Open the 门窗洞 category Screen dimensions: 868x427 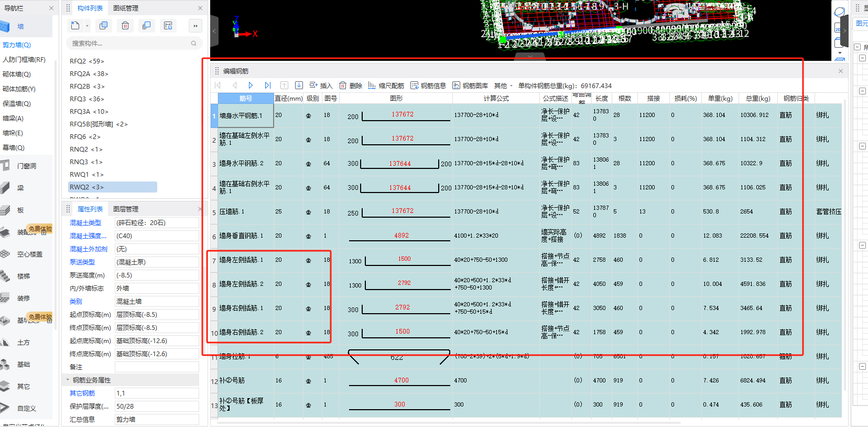click(x=26, y=166)
